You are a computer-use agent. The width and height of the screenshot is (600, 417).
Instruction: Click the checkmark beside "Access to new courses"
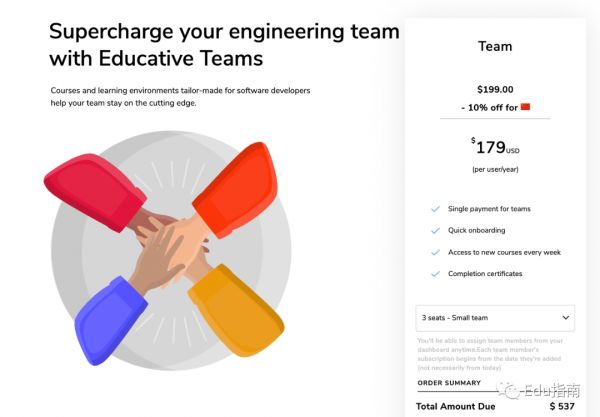(435, 252)
